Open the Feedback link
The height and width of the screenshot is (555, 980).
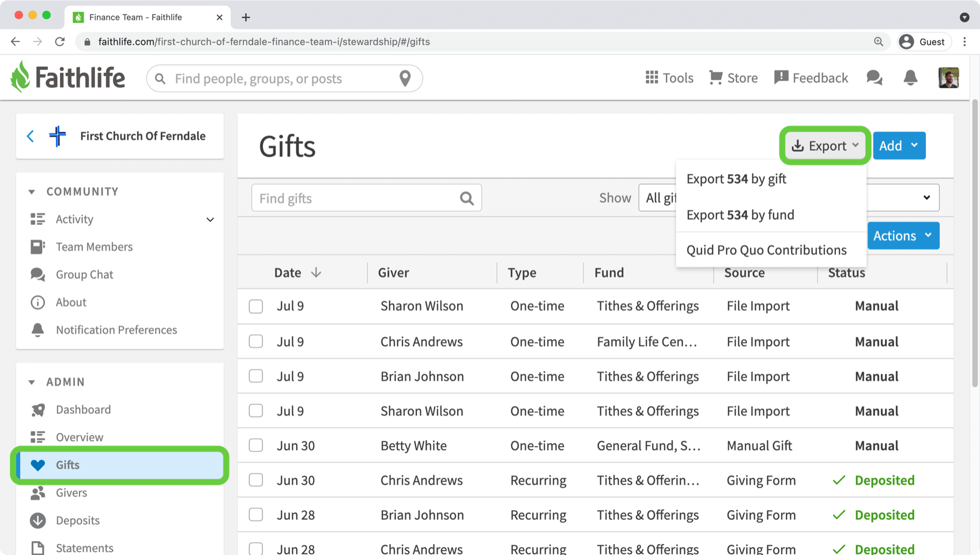click(x=811, y=78)
